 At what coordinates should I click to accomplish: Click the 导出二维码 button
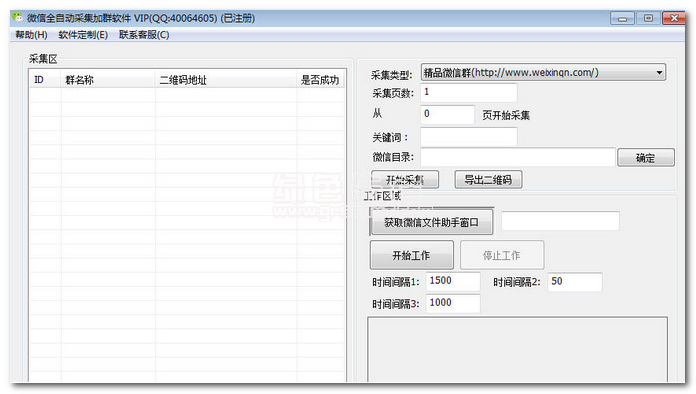point(488,180)
